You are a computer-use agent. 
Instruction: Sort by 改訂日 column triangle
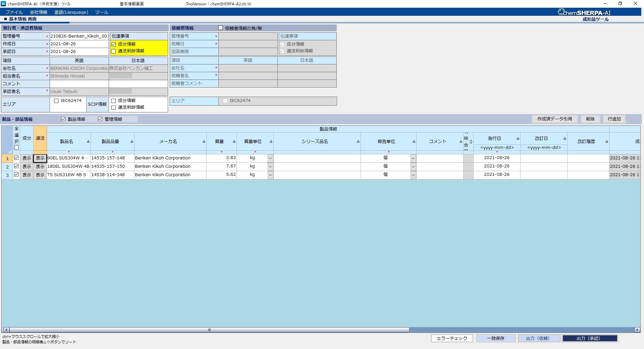coord(565,138)
